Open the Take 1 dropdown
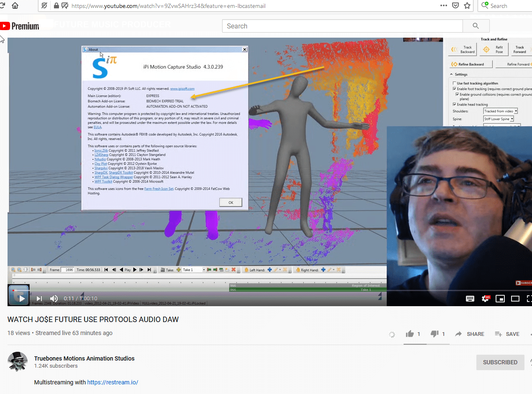The width and height of the screenshot is (532, 394). (x=194, y=270)
